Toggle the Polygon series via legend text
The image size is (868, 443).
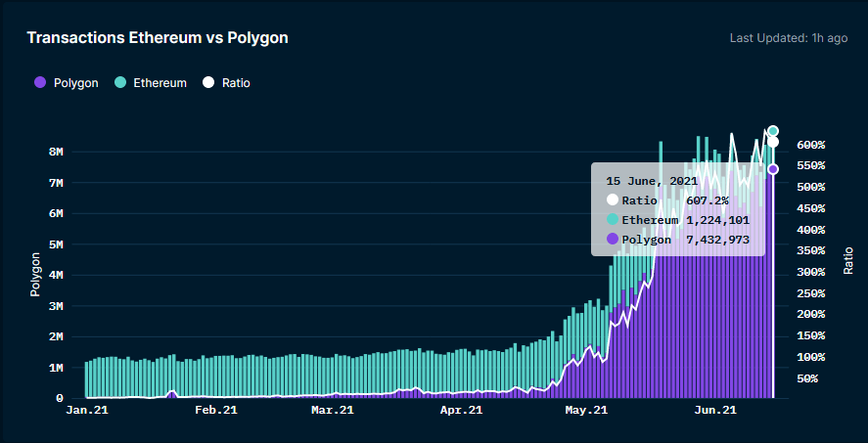coord(75,83)
